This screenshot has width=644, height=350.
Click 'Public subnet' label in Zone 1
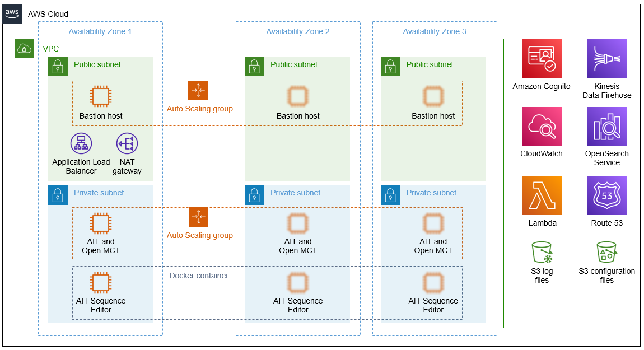click(x=97, y=64)
